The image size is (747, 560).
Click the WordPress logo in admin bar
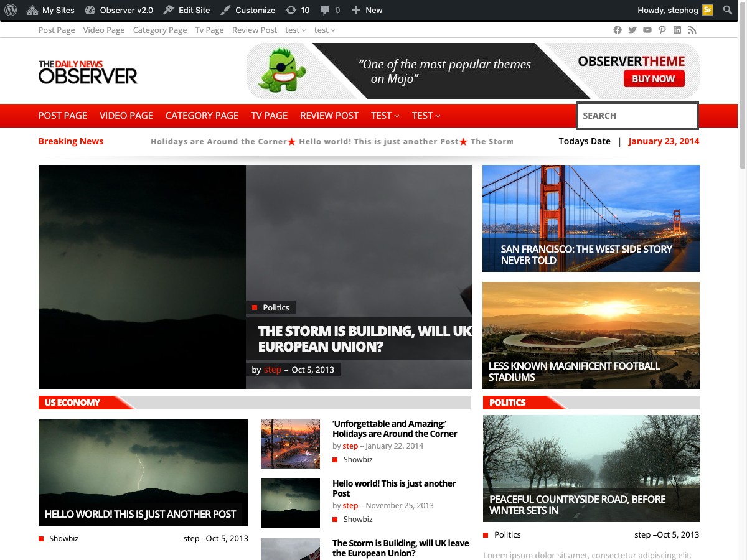pos(11,10)
